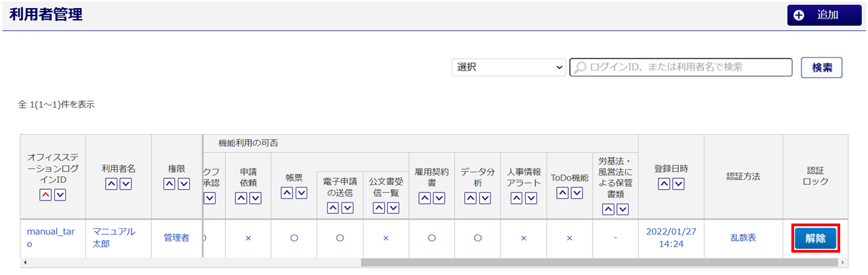Sort データ分析 column descending
This screenshot has height=275, width=868.
(x=485, y=198)
